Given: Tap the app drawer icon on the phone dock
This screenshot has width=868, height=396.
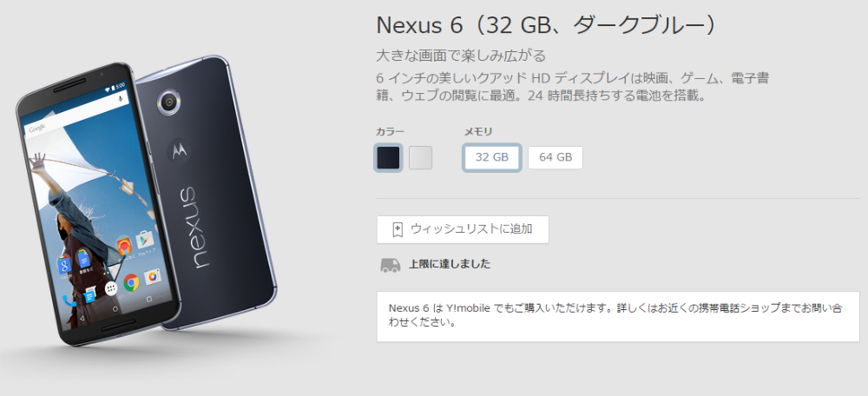Looking at the screenshot, I should click(111, 288).
